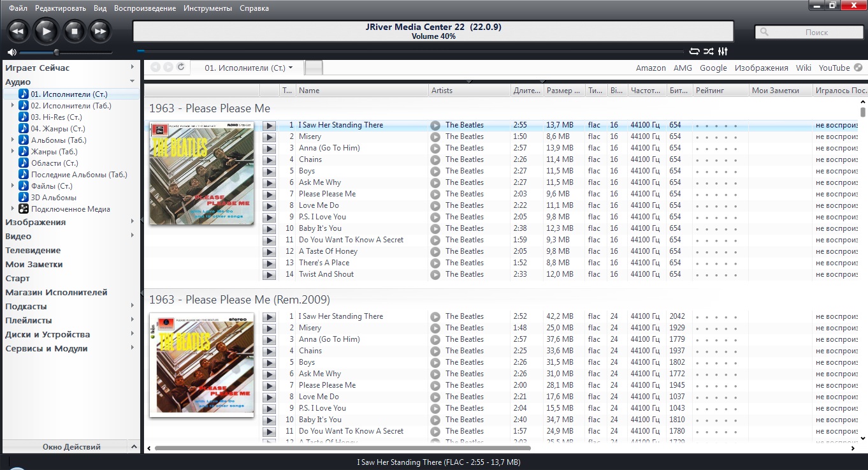Click music note icon for 04. Жанры (Ст.)
The width and height of the screenshot is (868, 470).
[24, 129]
